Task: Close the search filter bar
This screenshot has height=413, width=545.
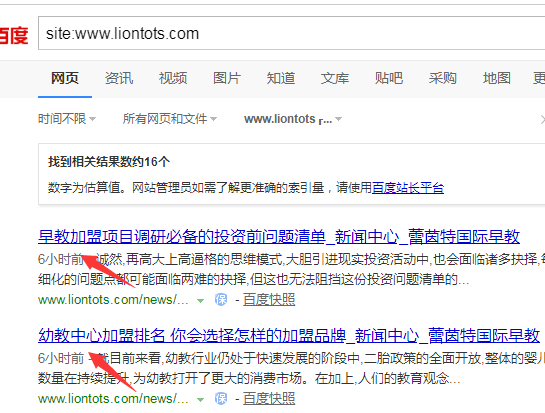Action: 542,120
